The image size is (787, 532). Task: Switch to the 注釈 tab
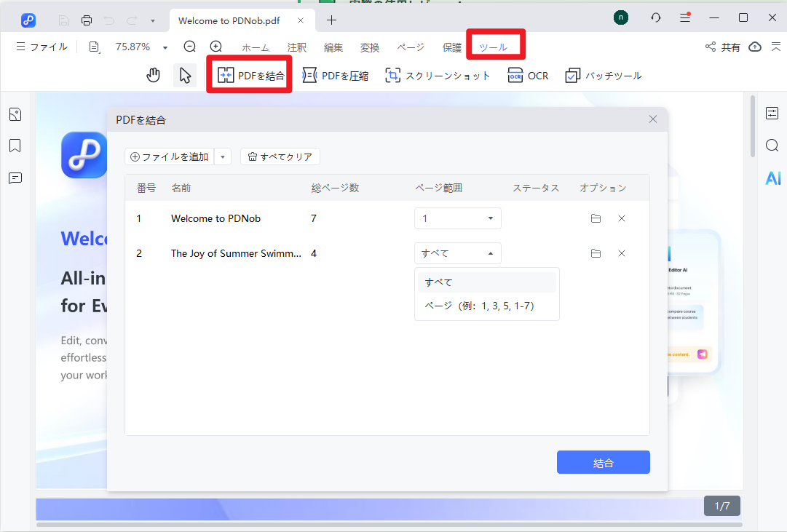tap(296, 47)
